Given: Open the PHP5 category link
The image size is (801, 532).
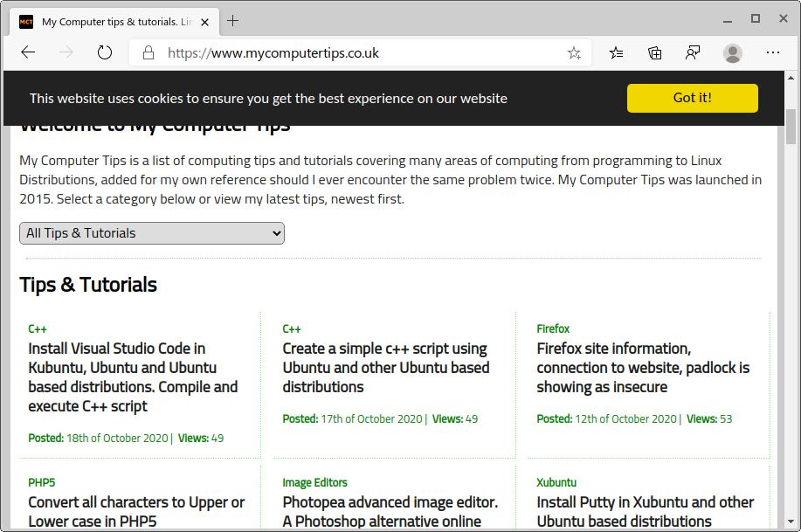Looking at the screenshot, I should [41, 483].
